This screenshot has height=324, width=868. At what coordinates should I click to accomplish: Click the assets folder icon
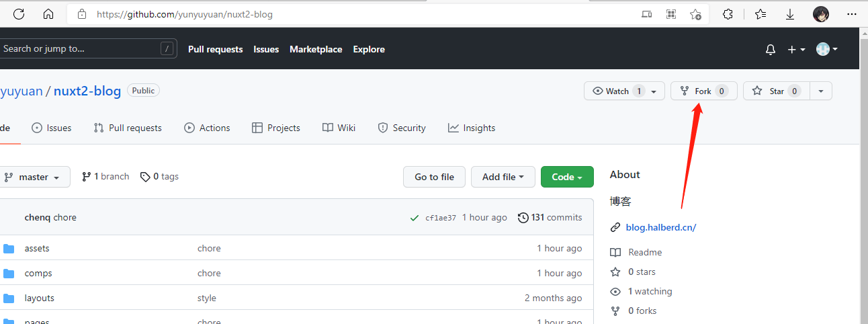9,249
